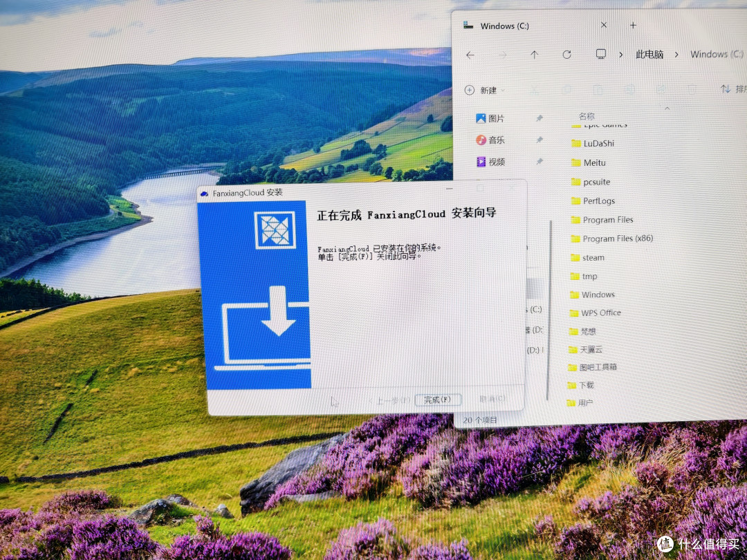Select the Meitu folder
Screen dimensions: 747x560
pos(588,163)
